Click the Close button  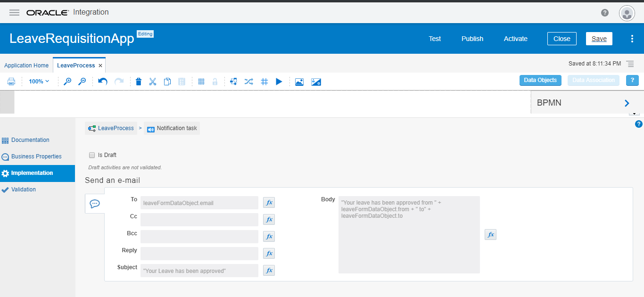tap(562, 39)
